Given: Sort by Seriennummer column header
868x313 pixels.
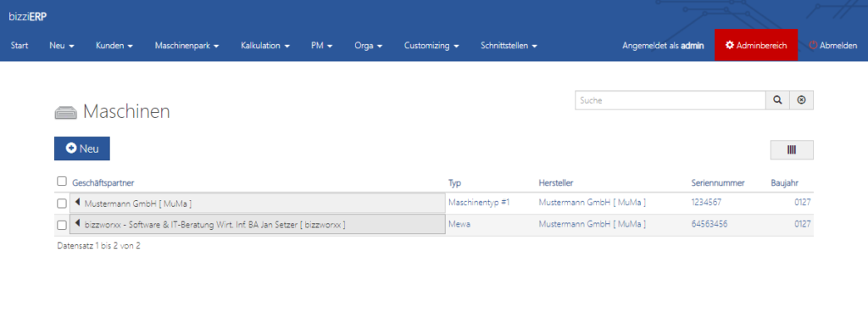Looking at the screenshot, I should 718,182.
